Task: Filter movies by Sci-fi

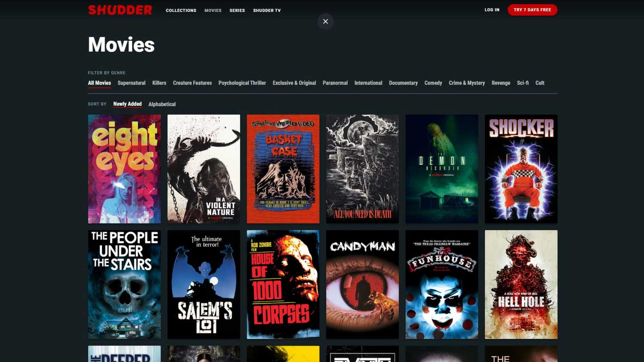Action: point(522,83)
